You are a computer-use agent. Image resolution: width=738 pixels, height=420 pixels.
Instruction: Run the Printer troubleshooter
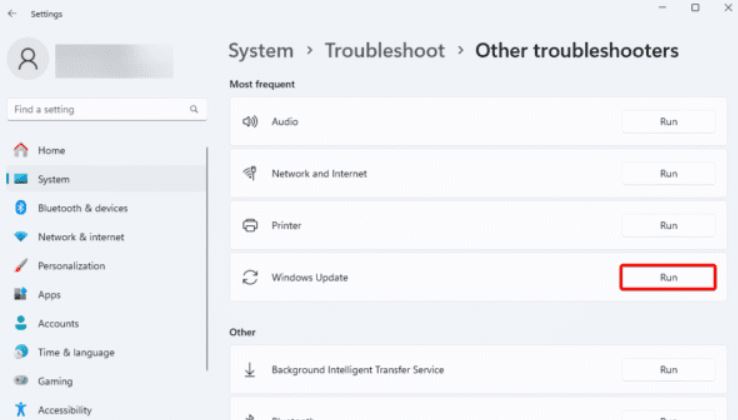click(x=668, y=226)
